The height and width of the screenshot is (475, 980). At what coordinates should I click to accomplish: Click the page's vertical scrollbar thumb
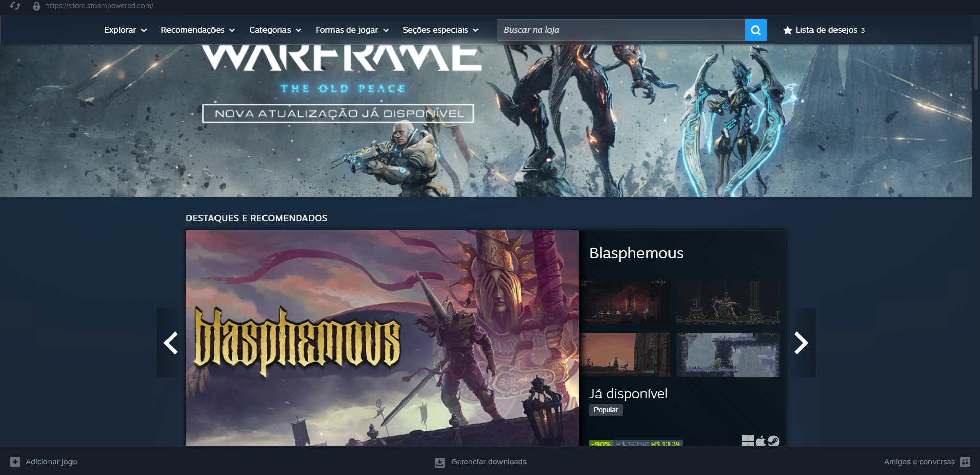(976, 63)
